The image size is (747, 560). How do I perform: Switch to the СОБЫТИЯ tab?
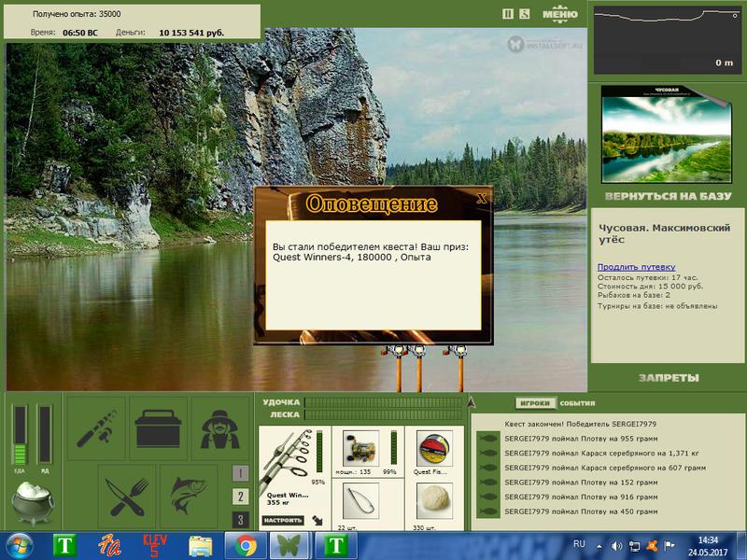(577, 403)
